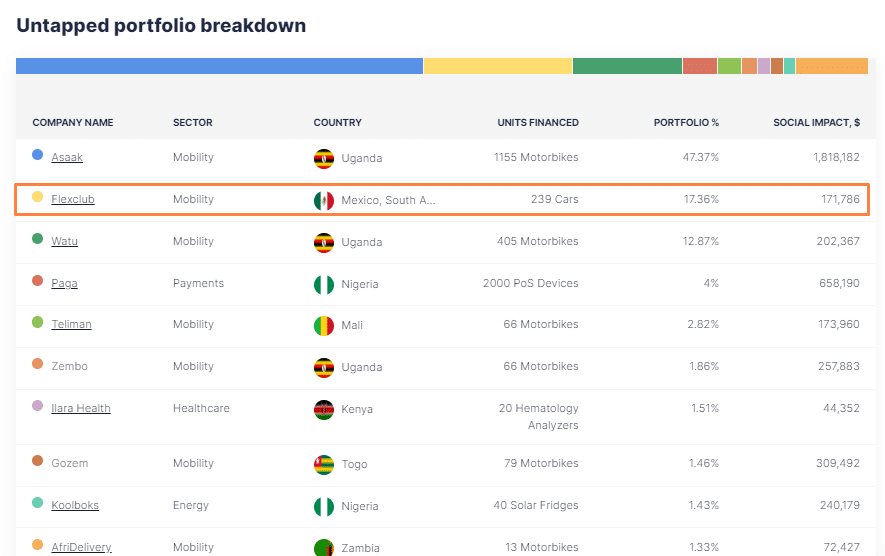
Task: Click the 17.36% portfolio value
Action: point(702,199)
